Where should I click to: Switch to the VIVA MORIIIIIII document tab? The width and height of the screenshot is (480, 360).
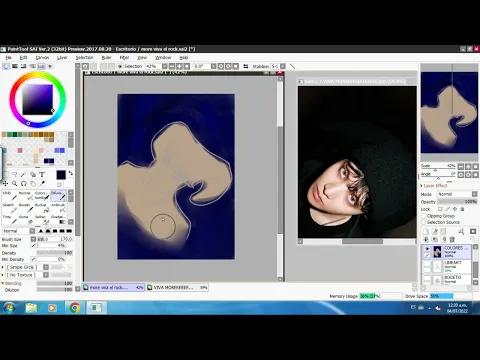pos(177,287)
